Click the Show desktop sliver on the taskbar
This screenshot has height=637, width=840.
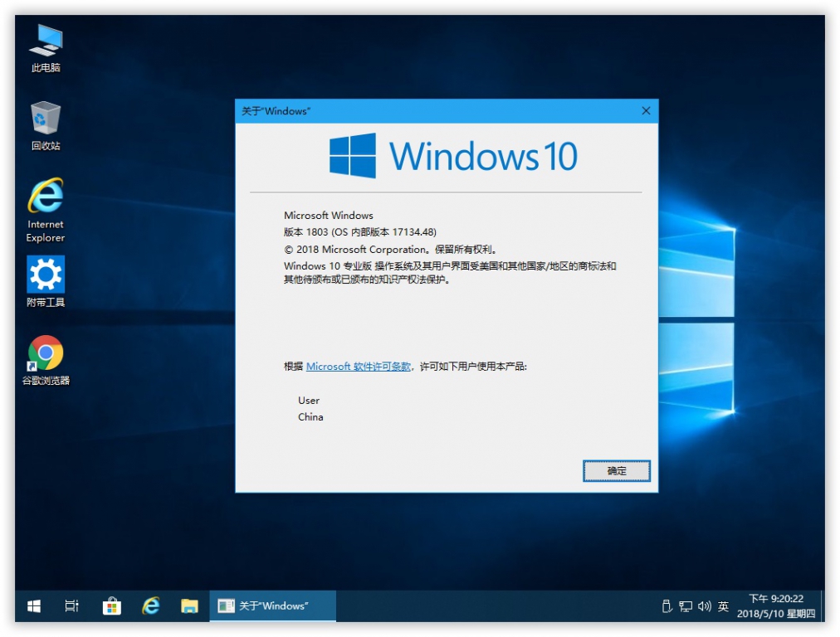[x=823, y=606]
